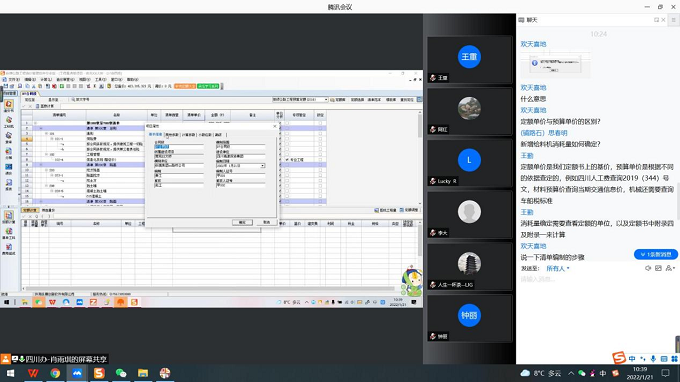The image size is (680, 382).
Task: Select the 定额计算 icon in lower sidebar
Action: (9, 217)
